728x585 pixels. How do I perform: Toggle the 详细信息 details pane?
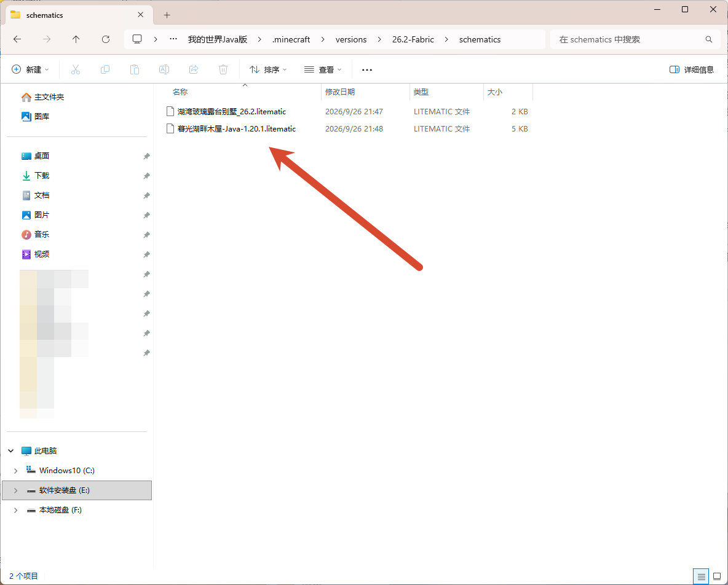691,69
